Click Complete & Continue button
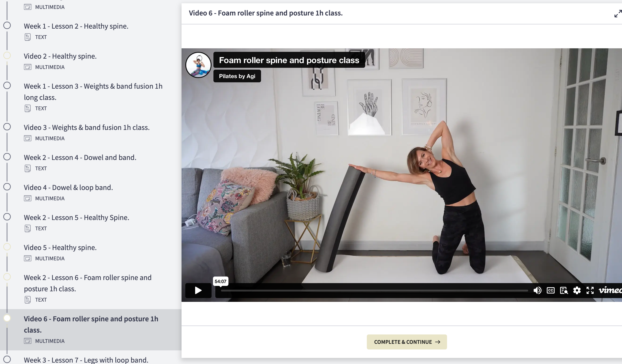This screenshot has height=364, width=622. coord(406,342)
